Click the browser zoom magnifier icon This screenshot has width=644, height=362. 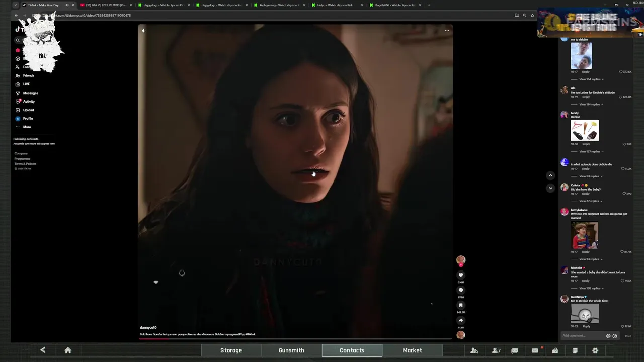[524, 15]
